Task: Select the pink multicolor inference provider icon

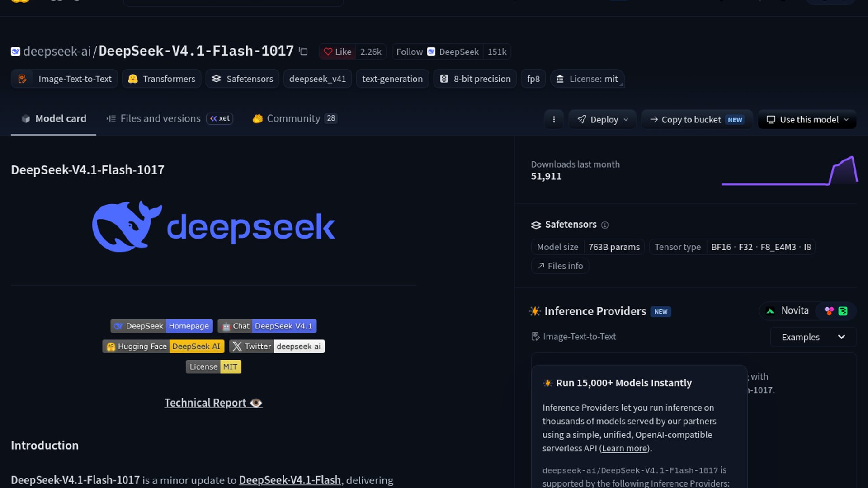Action: (x=829, y=311)
